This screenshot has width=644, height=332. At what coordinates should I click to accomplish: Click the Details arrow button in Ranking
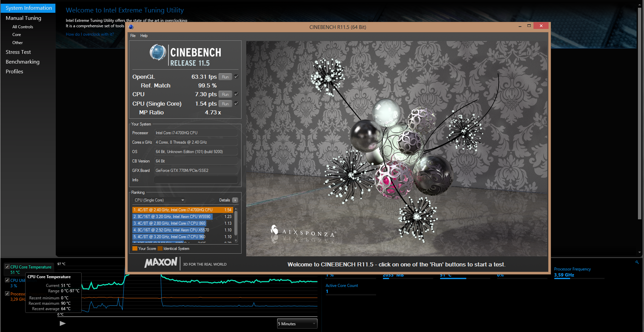[235, 200]
